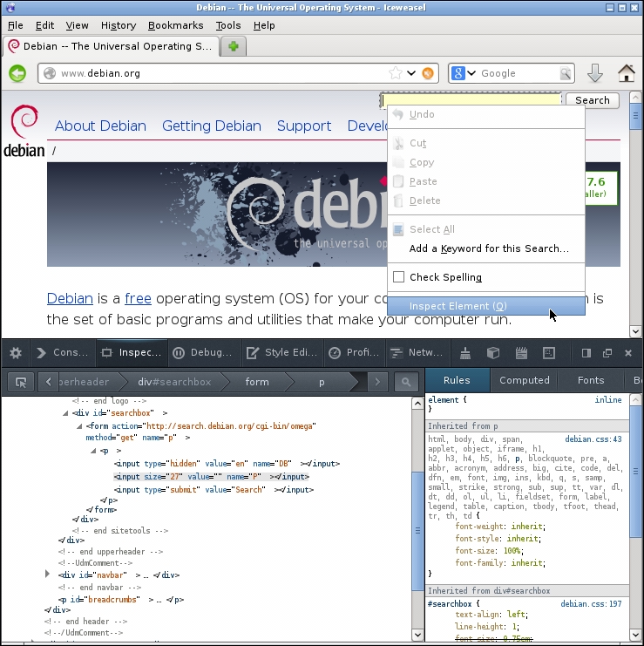Choose Inspect Element from context menu
The width and height of the screenshot is (644, 646).
point(486,306)
